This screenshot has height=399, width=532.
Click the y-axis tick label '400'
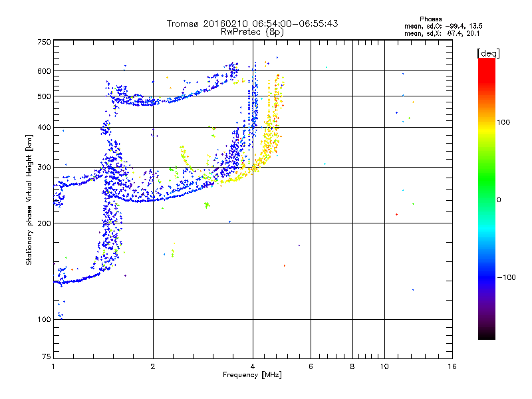[x=44, y=128]
